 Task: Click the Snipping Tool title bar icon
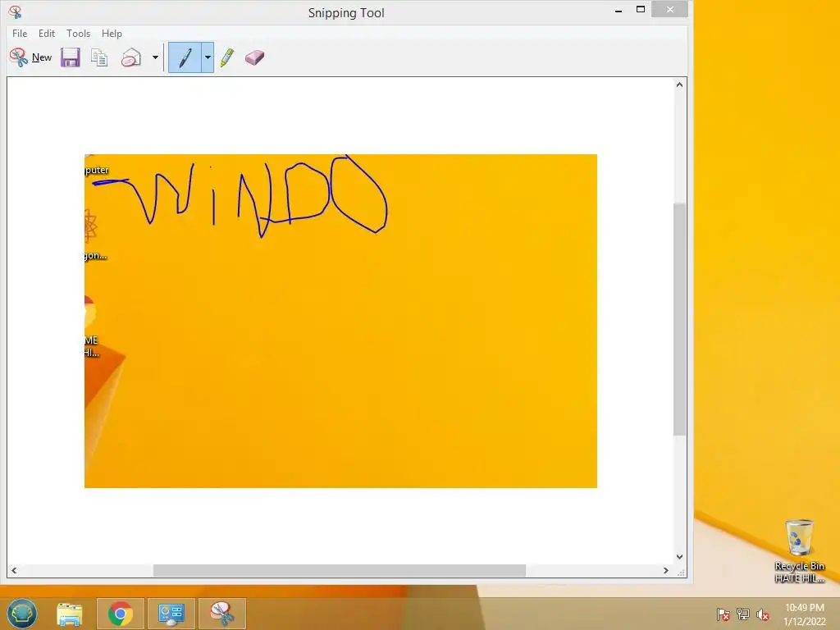[15, 11]
